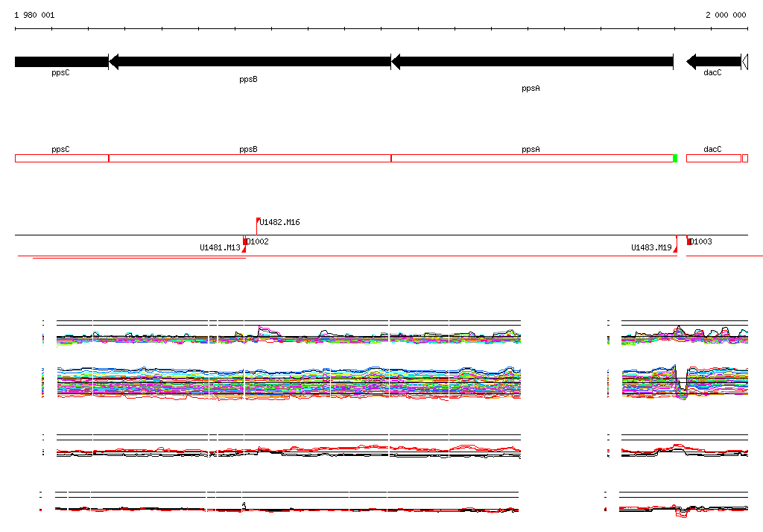The image size is (763, 532).
Task: Click the ppsA red outlined box
Action: pos(532,158)
